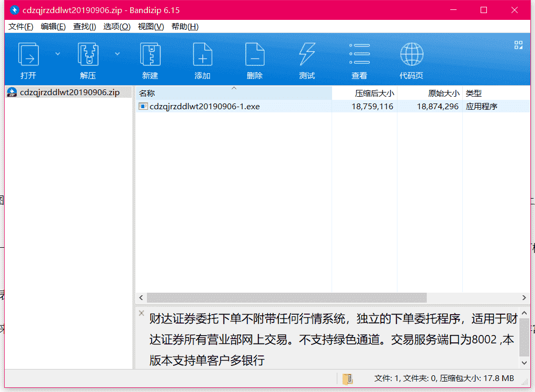Click the 代码页 (Code page) globe icon
Image resolution: width=535 pixels, height=392 pixels.
click(412, 54)
